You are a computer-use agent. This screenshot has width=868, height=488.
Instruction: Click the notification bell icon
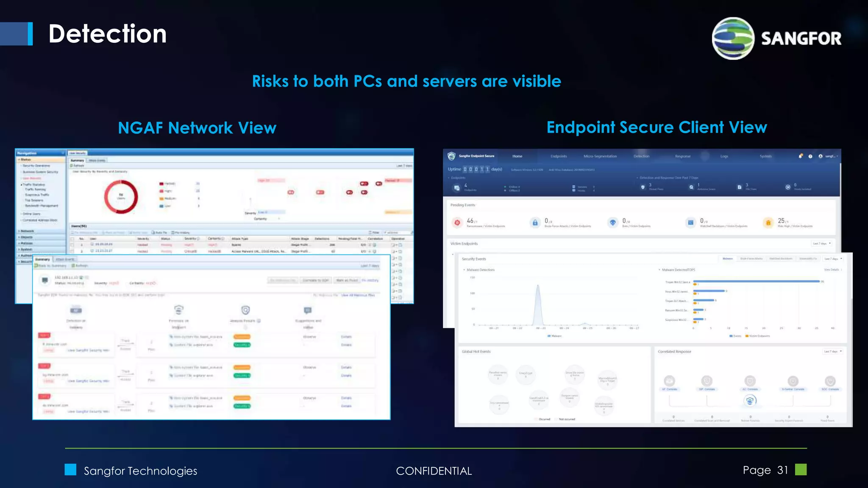point(801,156)
